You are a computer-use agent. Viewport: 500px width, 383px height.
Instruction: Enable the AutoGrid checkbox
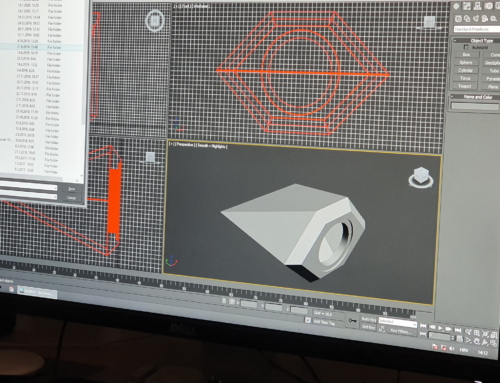tap(466, 47)
